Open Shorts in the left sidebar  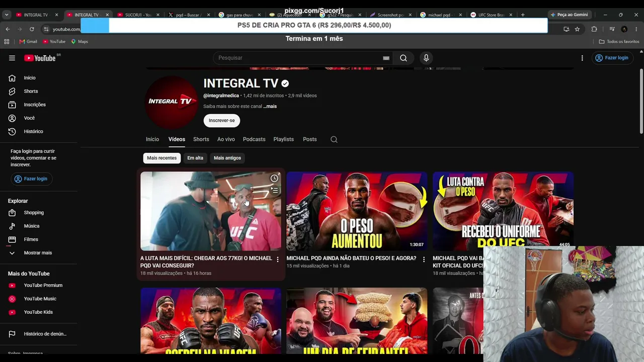(31, 91)
